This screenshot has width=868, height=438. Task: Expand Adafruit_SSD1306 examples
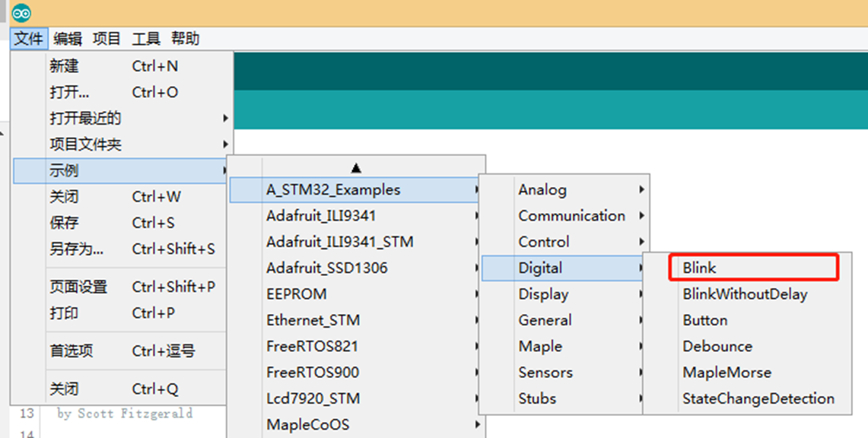pos(356,268)
